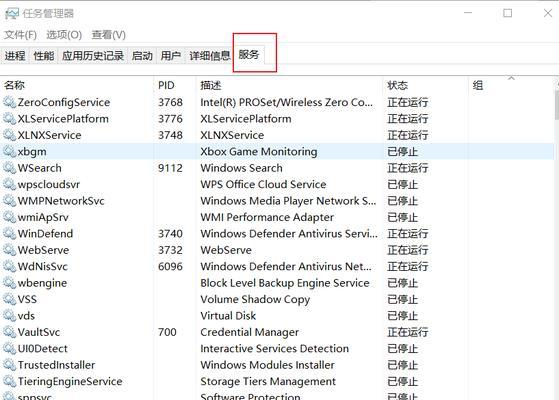Click the gear icon beside TrustedInstaller
559x400 pixels.
click(10, 365)
